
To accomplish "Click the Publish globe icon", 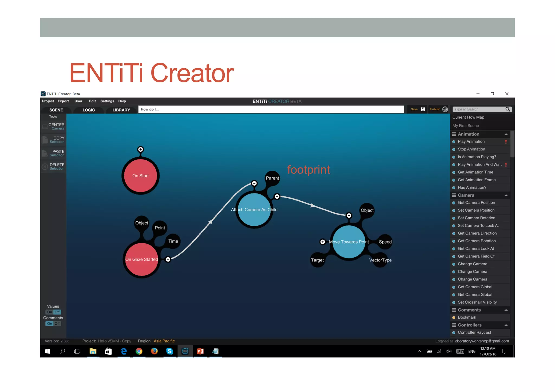I will 445,109.
